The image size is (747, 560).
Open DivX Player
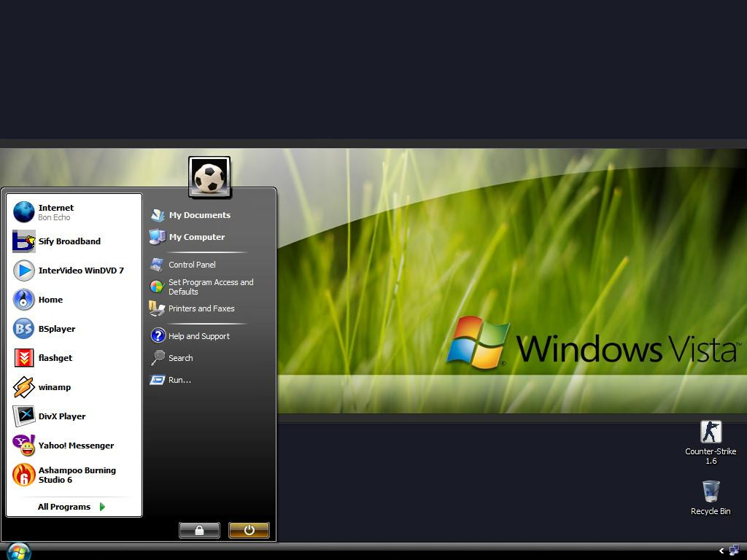[61, 416]
